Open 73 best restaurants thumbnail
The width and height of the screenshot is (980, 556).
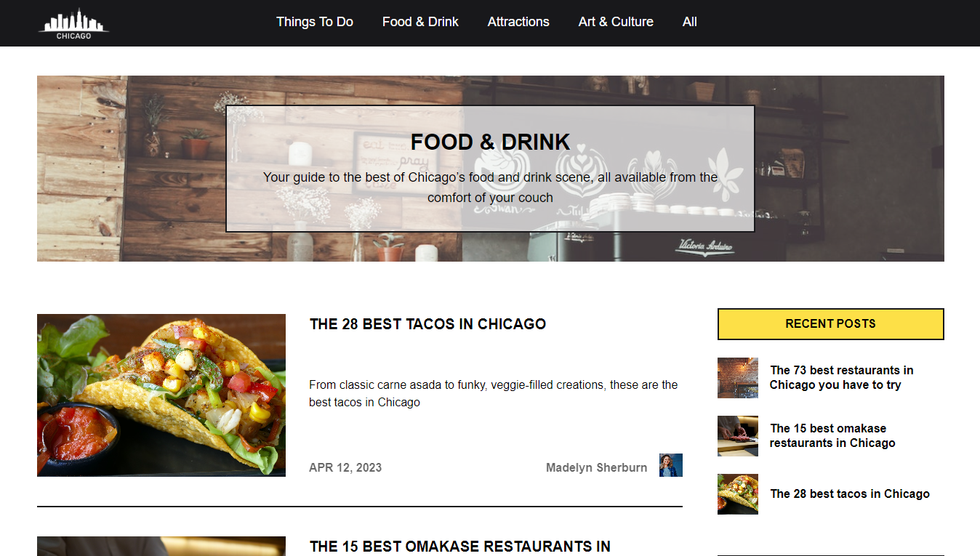[x=738, y=378]
